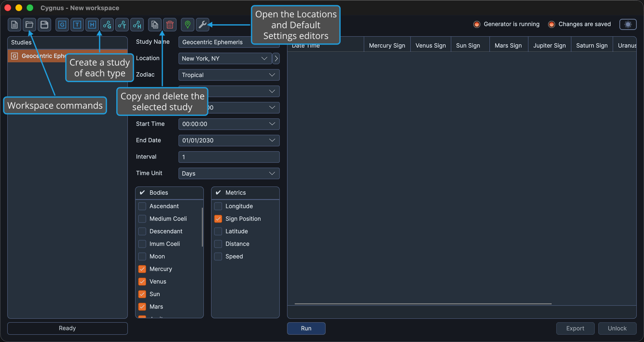
Task: Create a linked-node T study
Action: pos(122,25)
